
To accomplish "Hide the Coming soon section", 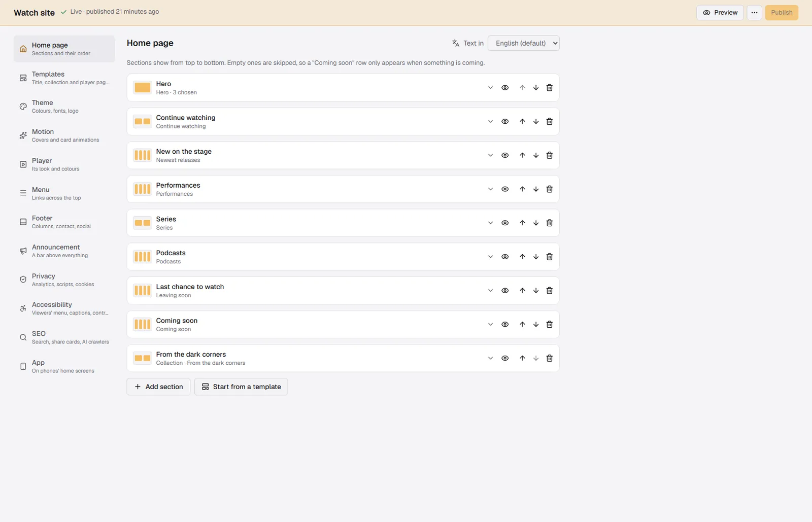I will tap(505, 325).
